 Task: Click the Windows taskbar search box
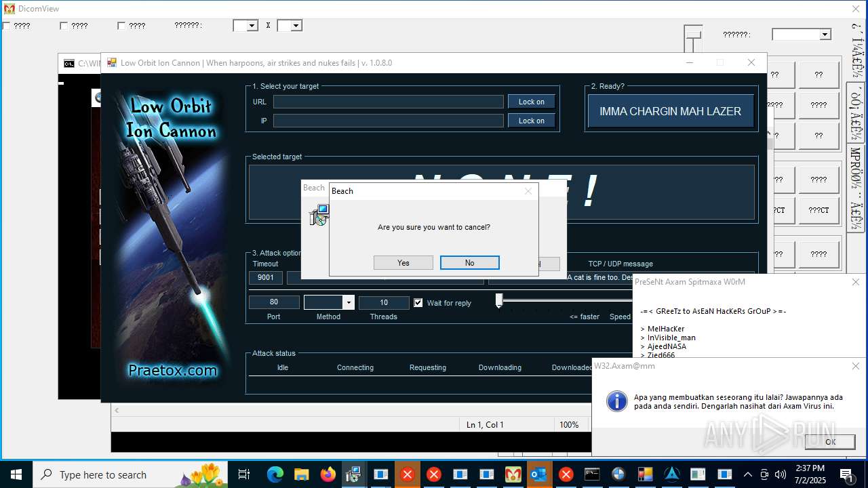(x=130, y=474)
